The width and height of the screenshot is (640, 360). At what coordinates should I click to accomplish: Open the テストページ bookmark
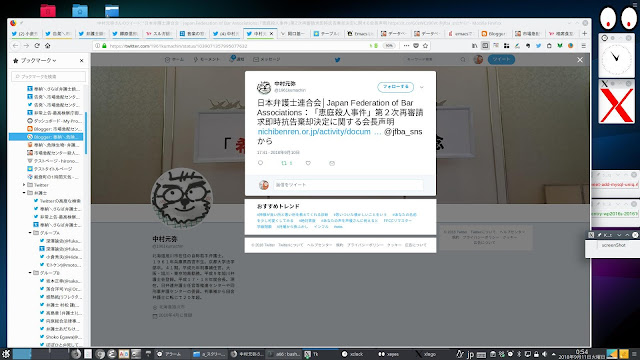pyautogui.click(x=54, y=161)
